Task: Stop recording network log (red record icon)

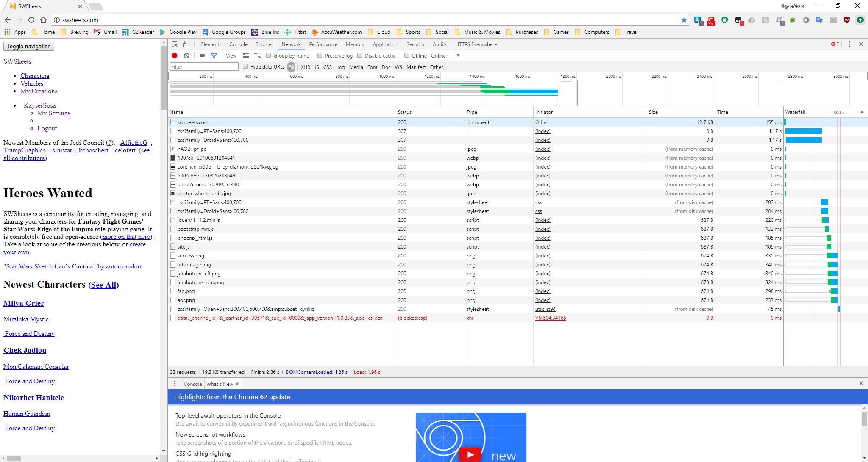Action: coord(174,55)
